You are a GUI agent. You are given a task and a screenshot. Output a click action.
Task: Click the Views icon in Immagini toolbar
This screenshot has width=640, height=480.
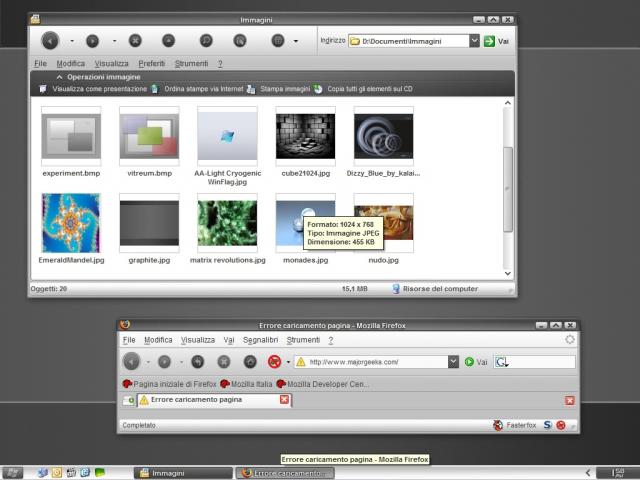coord(278,40)
